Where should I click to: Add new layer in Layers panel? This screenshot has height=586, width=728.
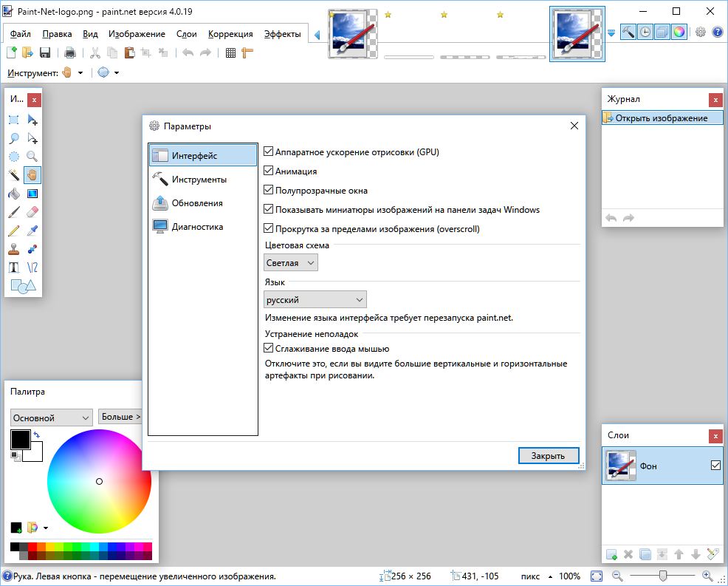tap(611, 554)
